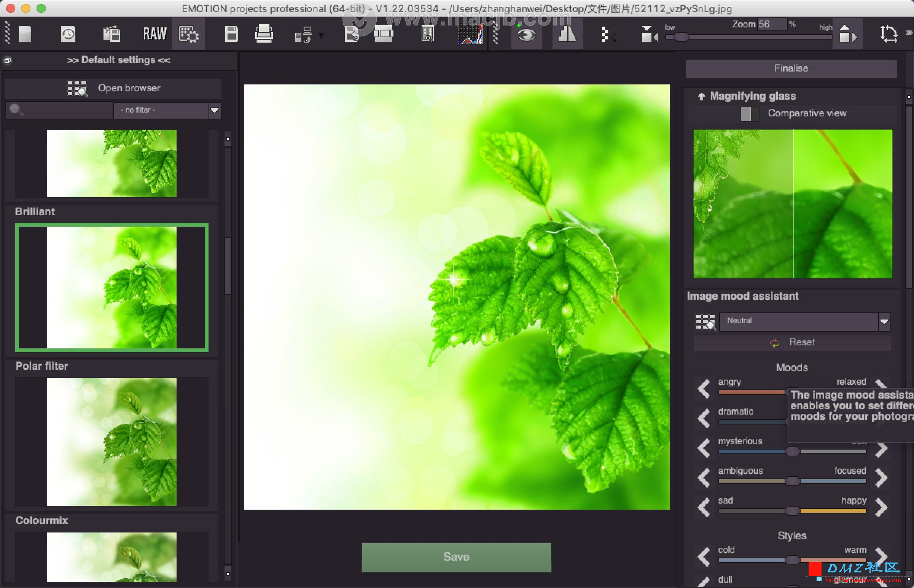Image resolution: width=914 pixels, height=588 pixels.
Task: Click the Default settings header
Action: click(118, 60)
